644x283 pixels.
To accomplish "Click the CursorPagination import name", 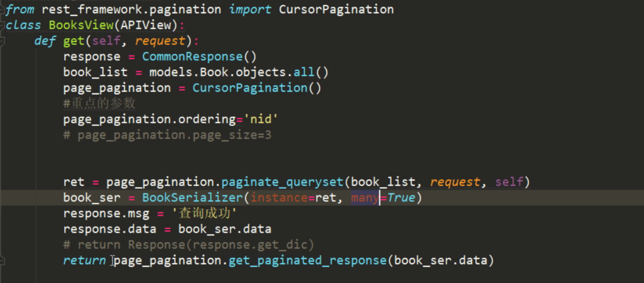I will pyautogui.click(x=336, y=9).
